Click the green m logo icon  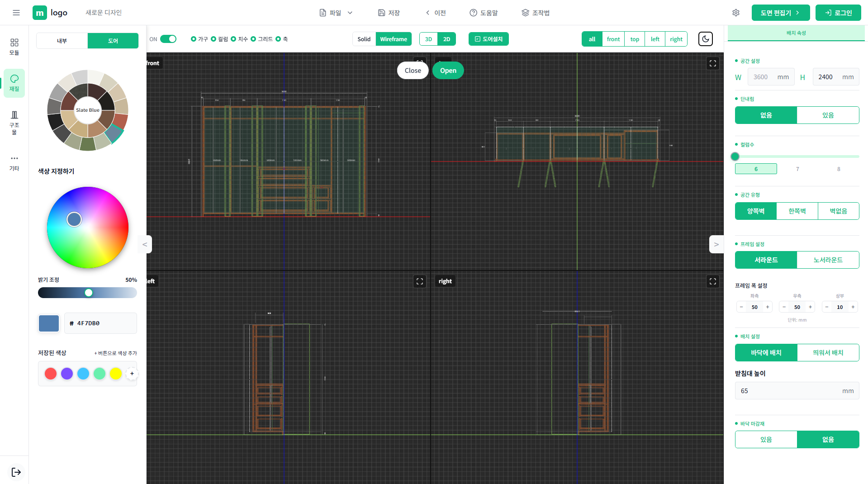(x=40, y=13)
